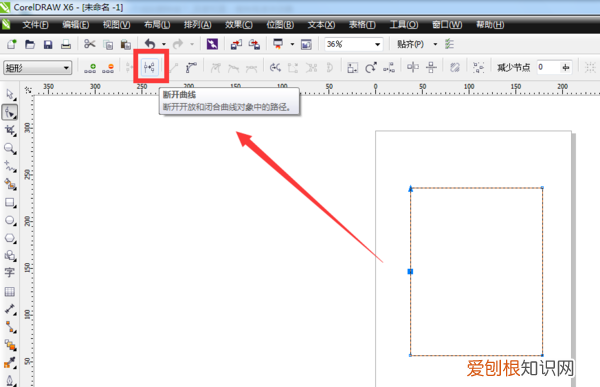Select the Rectangle tool in toolbox

[10, 202]
